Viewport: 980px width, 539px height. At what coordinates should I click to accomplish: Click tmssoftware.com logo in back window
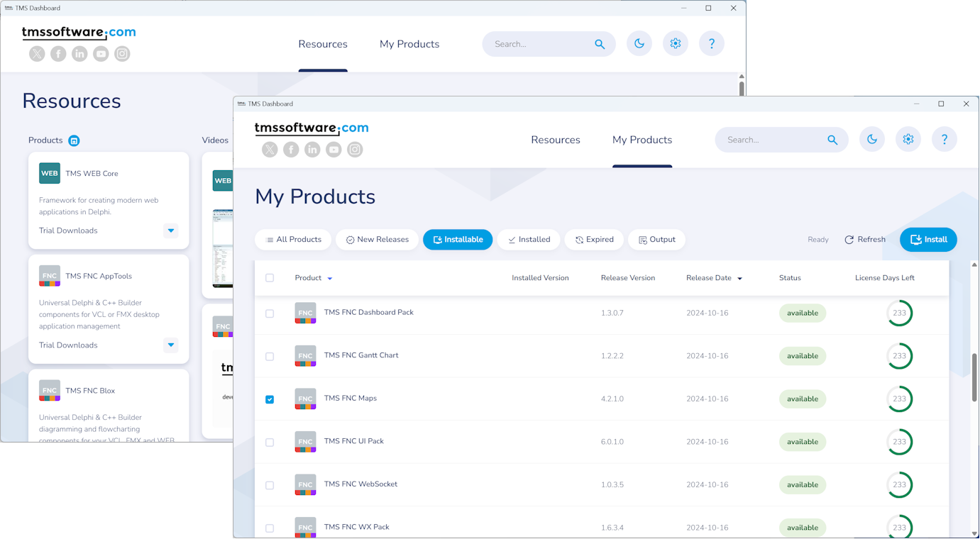coord(79,33)
